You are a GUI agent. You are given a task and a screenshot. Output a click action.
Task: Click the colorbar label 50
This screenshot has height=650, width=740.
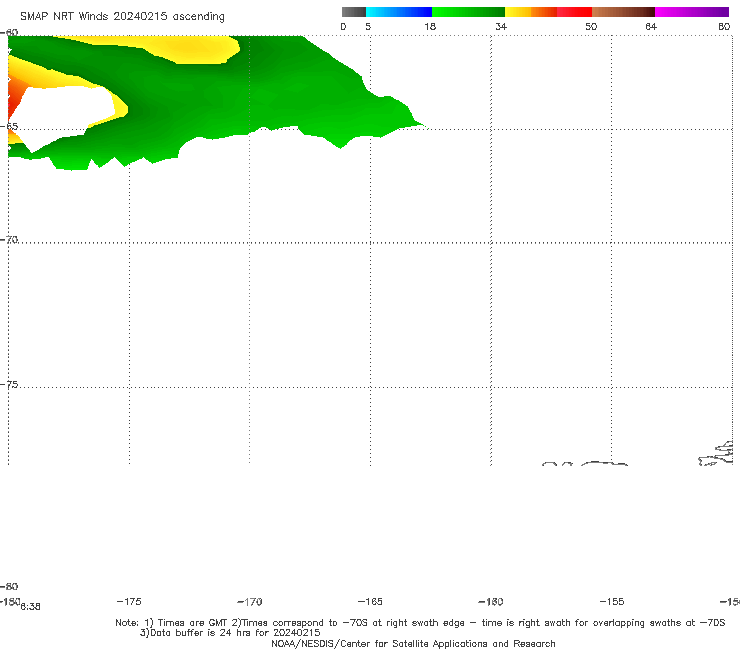tap(591, 26)
